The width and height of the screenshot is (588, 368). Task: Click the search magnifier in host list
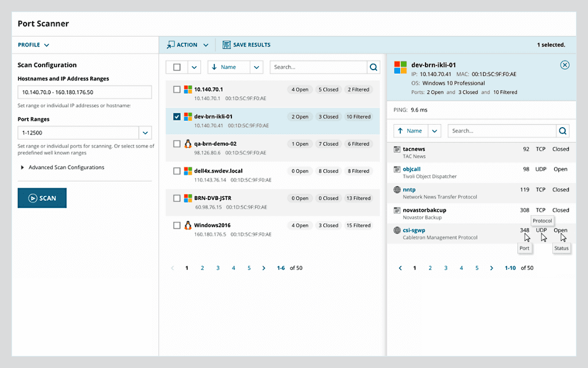click(374, 67)
